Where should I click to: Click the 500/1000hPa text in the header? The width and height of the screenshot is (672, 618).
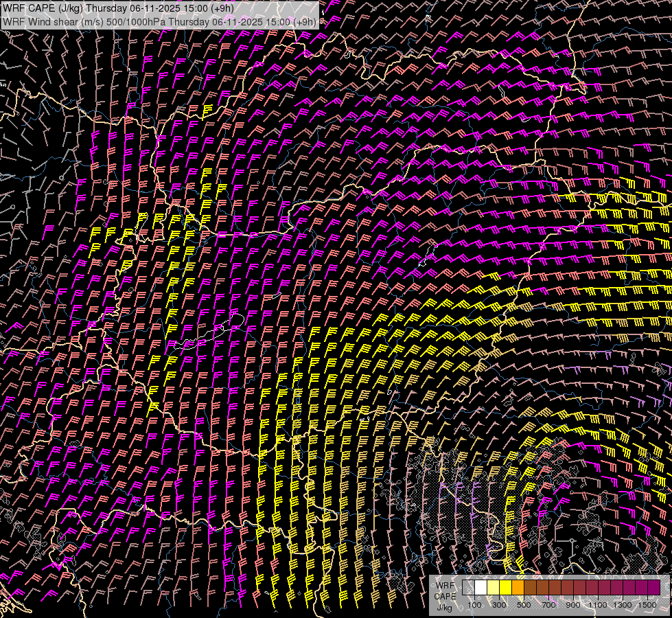tap(135, 21)
